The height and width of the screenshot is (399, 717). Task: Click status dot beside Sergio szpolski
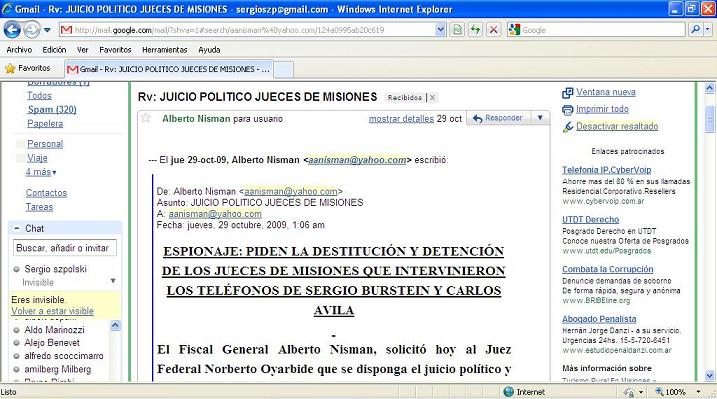click(16, 269)
